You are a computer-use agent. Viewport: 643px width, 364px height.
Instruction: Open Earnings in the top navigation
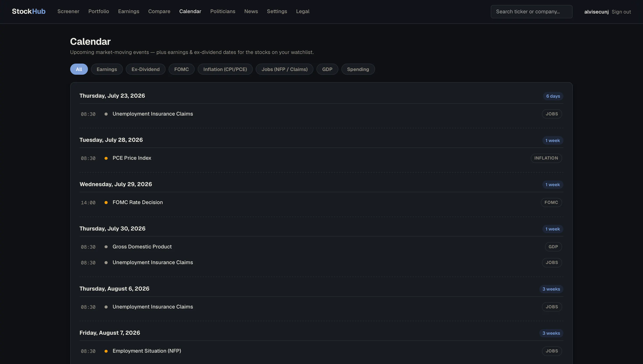pyautogui.click(x=129, y=12)
